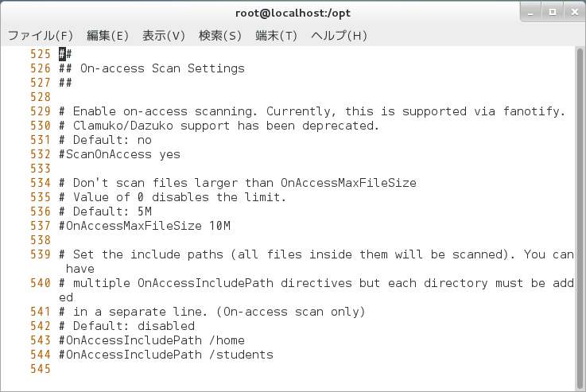The width and height of the screenshot is (586, 392).
Task: Minimize the terminal window
Action: 530,11
